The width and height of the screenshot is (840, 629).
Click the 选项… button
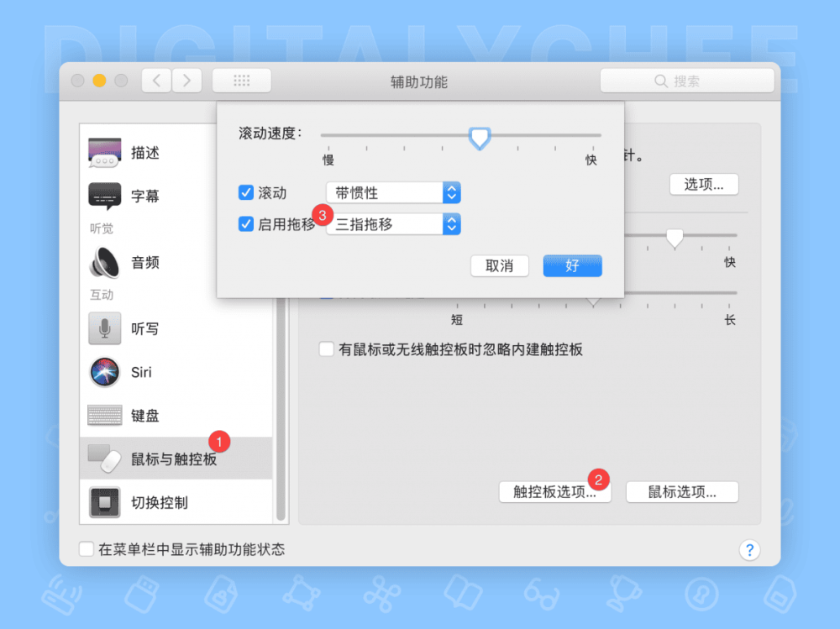pos(704,184)
